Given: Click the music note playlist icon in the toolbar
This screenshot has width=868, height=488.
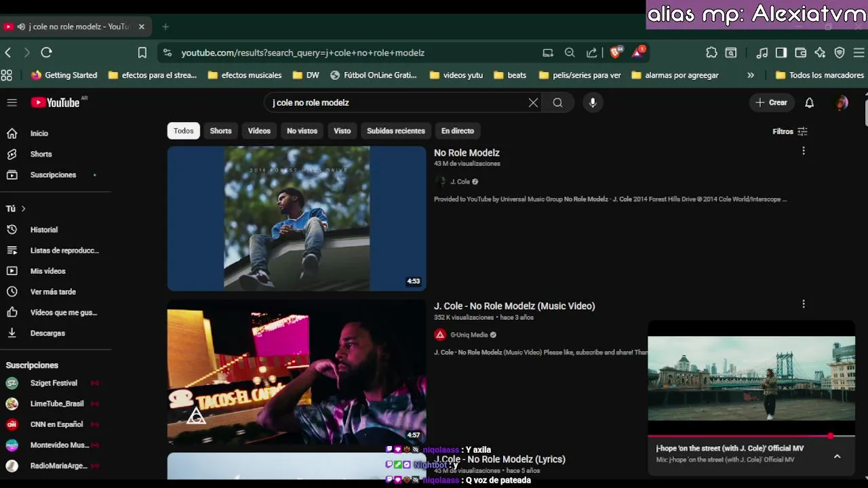Looking at the screenshot, I should tap(762, 52).
